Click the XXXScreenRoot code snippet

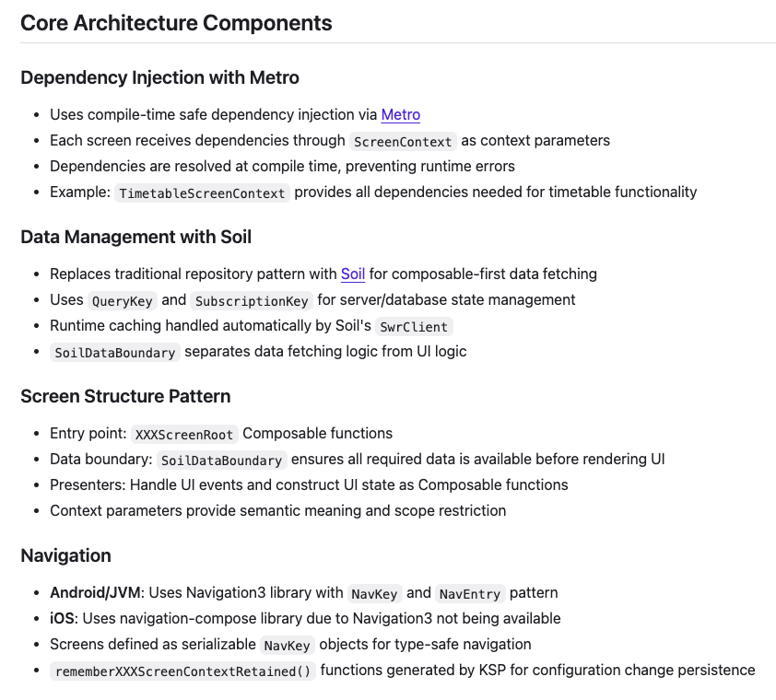(x=184, y=434)
